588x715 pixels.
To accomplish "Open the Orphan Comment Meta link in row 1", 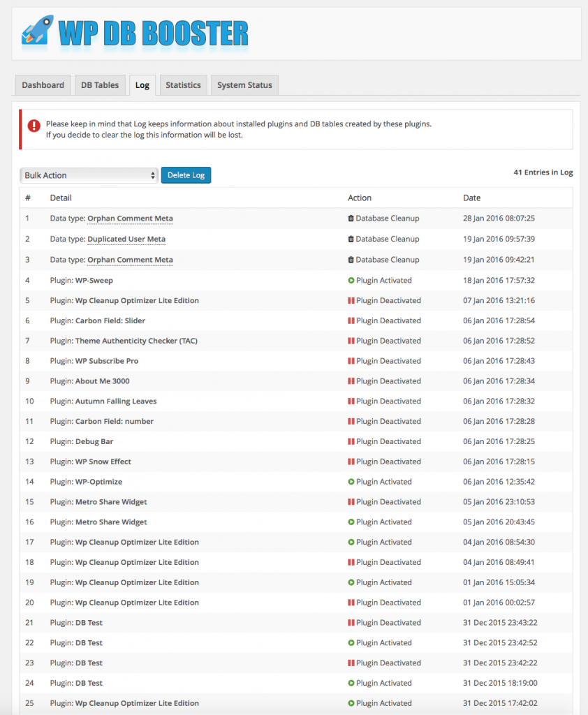I will pyautogui.click(x=130, y=219).
